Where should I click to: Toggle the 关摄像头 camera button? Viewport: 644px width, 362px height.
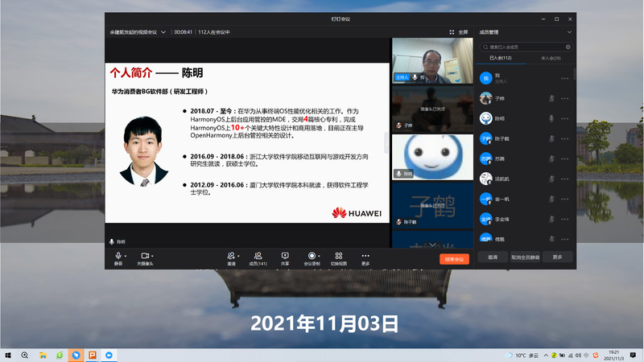(144, 255)
